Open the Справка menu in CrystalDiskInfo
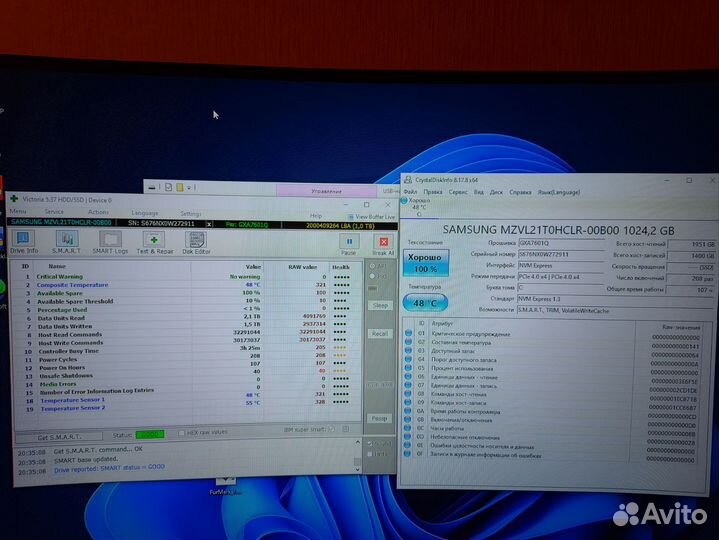Image resolution: width=719 pixels, height=540 pixels. coord(520,192)
